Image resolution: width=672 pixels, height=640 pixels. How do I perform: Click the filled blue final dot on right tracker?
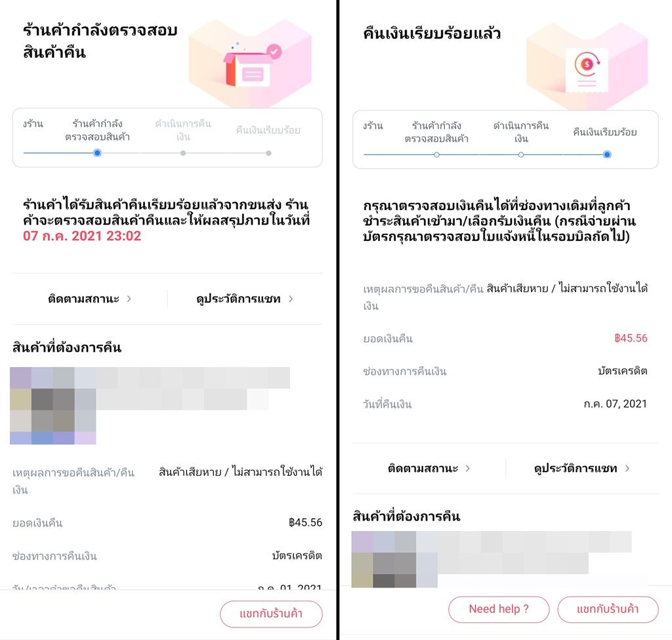(607, 155)
